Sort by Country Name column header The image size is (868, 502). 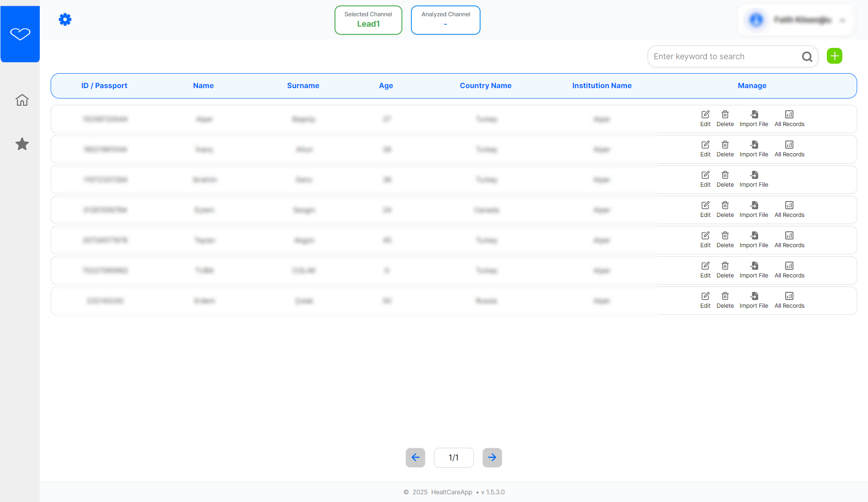(x=486, y=86)
